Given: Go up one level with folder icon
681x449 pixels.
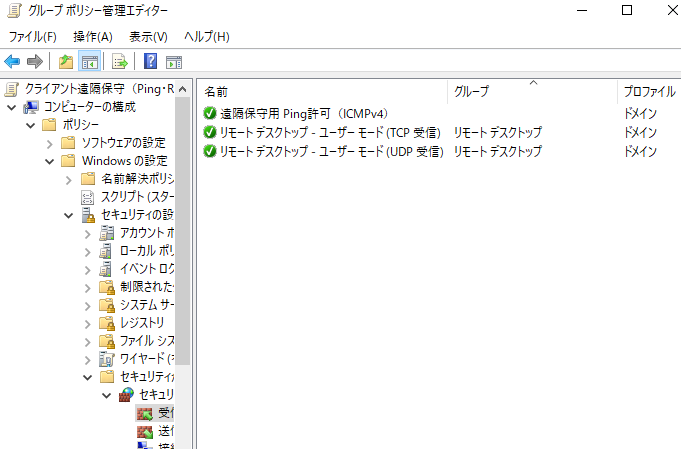Looking at the screenshot, I should coord(66,62).
